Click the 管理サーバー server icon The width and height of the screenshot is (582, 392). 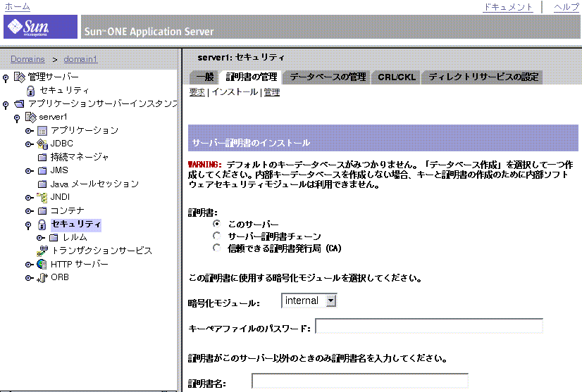click(20, 77)
